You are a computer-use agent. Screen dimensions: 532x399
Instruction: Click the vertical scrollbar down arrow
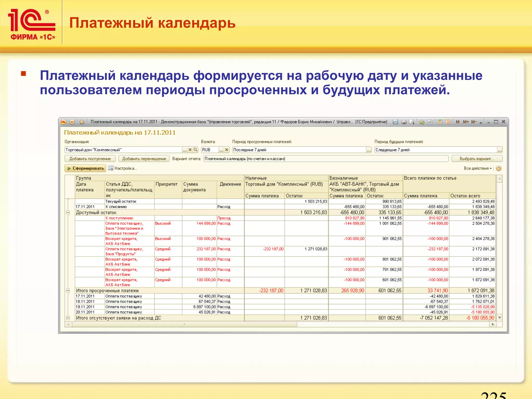point(499,318)
